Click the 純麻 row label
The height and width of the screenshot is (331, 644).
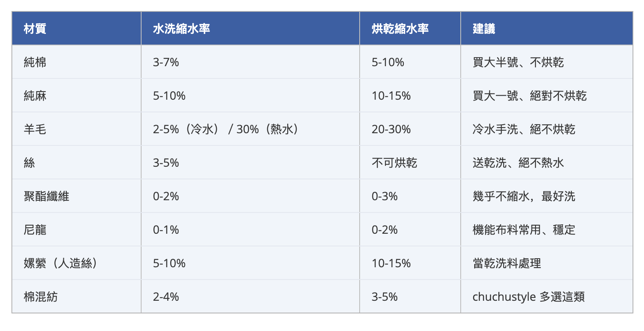(x=35, y=96)
